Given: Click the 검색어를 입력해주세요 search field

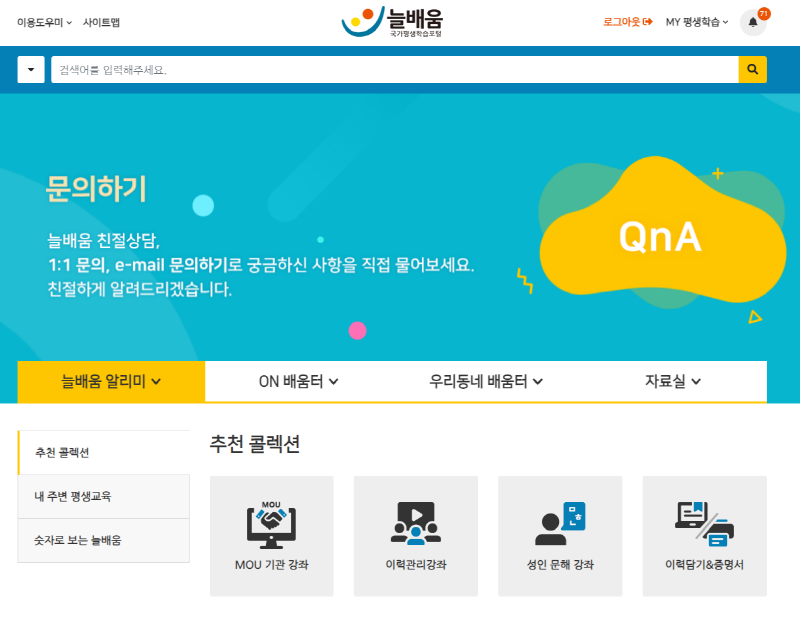Looking at the screenshot, I should [x=394, y=69].
